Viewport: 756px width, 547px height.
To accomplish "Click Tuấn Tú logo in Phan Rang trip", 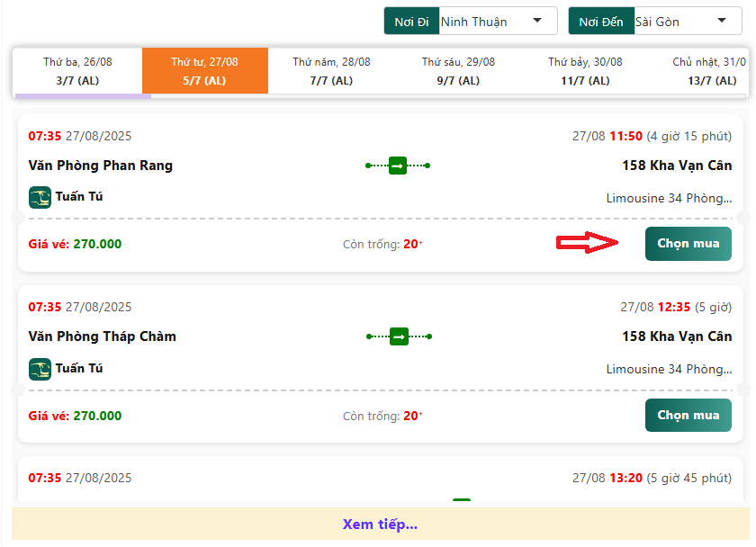I will [40, 197].
